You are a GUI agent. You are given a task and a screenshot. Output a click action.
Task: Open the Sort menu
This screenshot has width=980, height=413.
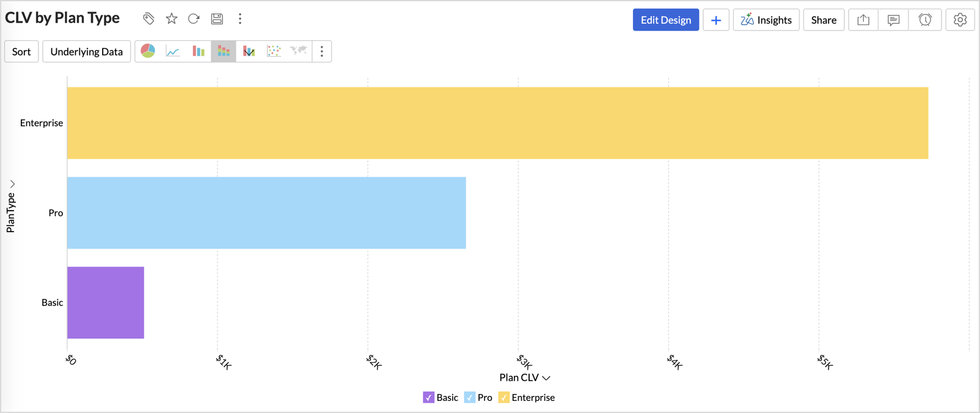(21, 51)
